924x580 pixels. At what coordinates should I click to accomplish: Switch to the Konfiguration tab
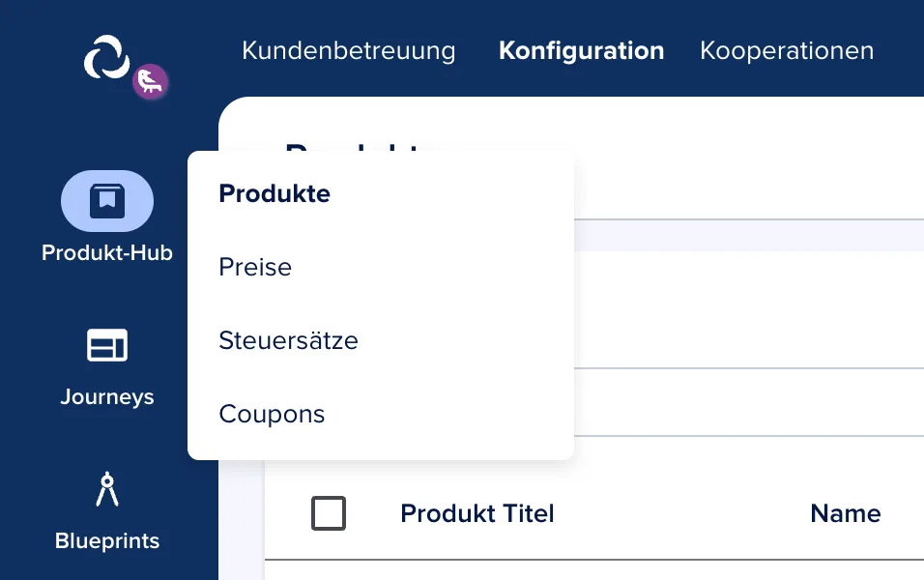pos(581,50)
